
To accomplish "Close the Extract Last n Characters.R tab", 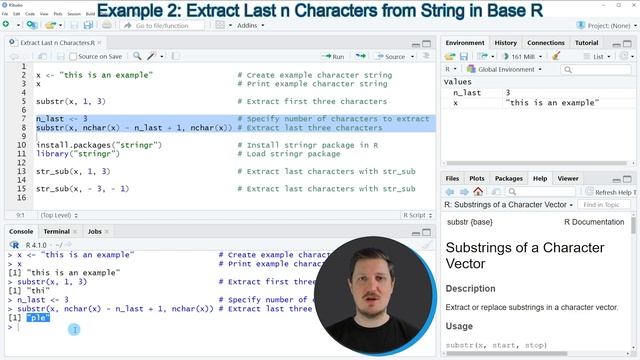I will 99,42.
